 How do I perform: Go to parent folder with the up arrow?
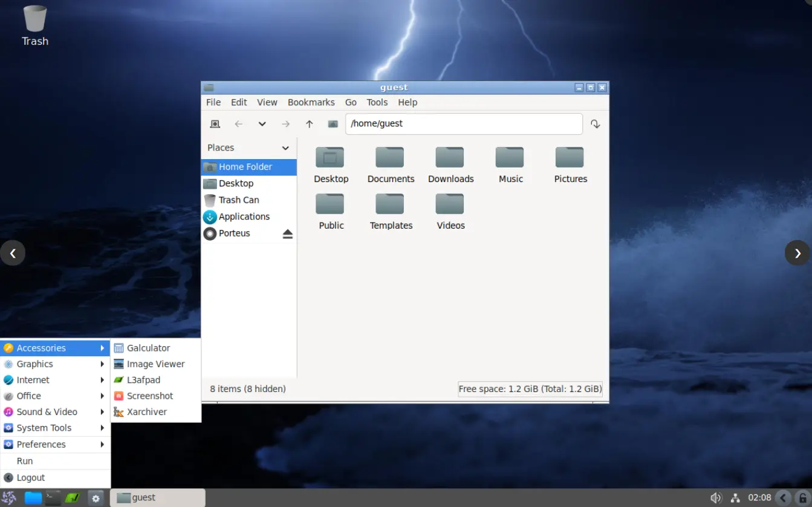tap(309, 124)
